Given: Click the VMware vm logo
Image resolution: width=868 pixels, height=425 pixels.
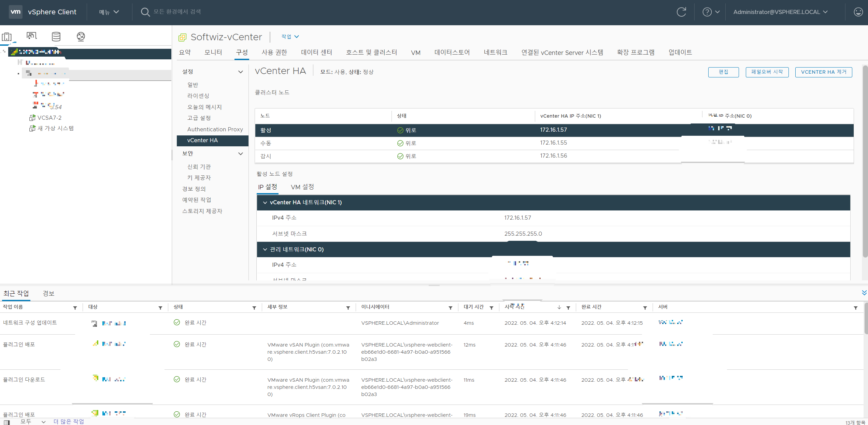Looking at the screenshot, I should pyautogui.click(x=15, y=12).
